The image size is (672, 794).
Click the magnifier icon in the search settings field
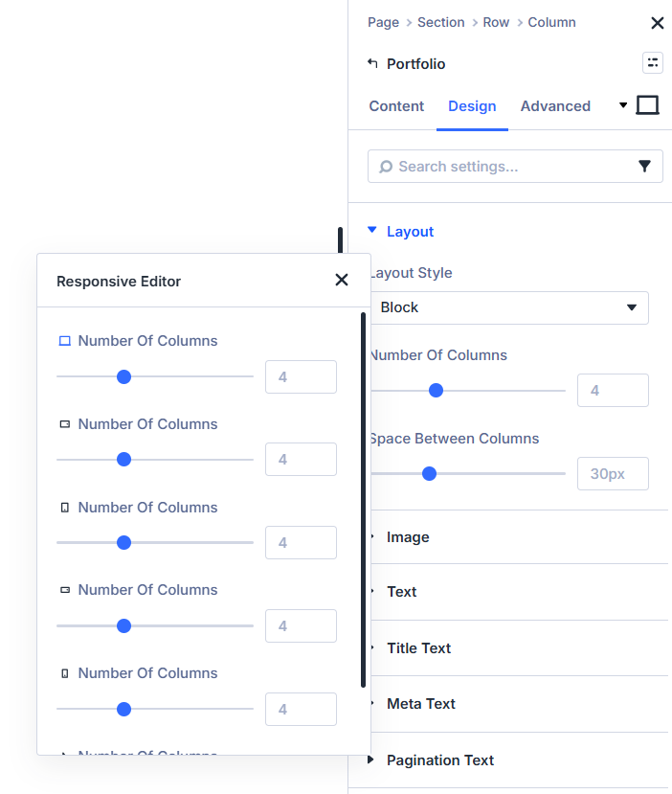coord(386,167)
